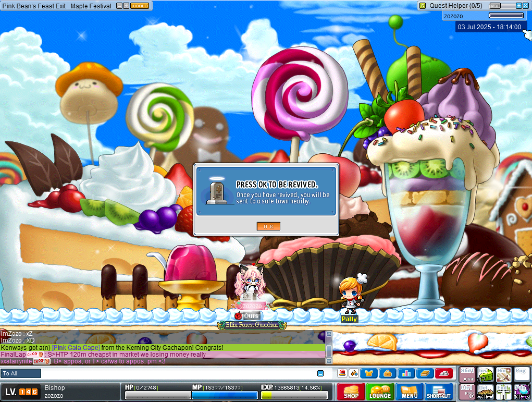Click the chat text input field
Screen dimensions: 532x402
pyautogui.click(x=179, y=373)
